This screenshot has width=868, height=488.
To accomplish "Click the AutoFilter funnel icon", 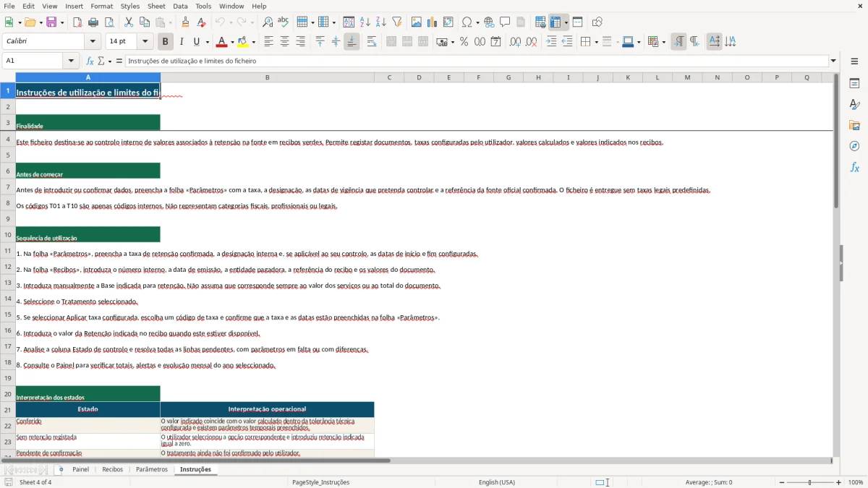I will [x=397, y=22].
